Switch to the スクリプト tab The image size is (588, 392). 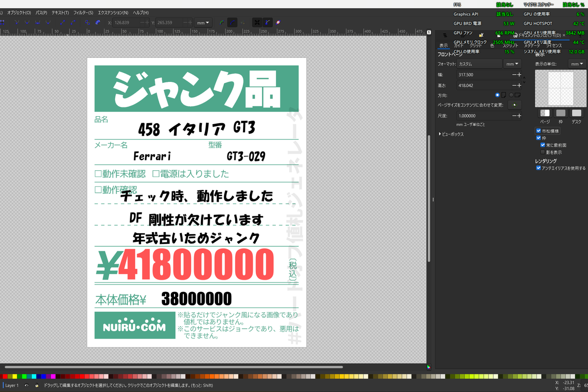[x=510, y=46]
